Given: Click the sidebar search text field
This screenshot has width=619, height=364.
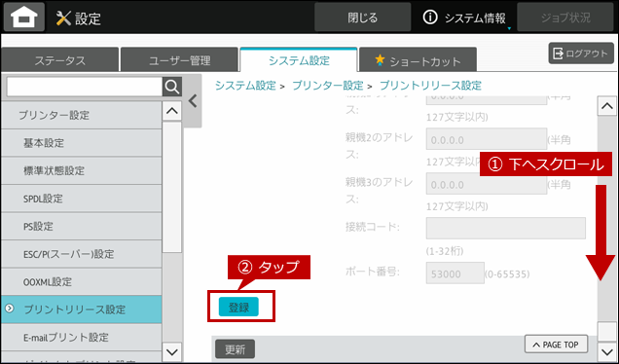Looking at the screenshot, I should (85, 87).
